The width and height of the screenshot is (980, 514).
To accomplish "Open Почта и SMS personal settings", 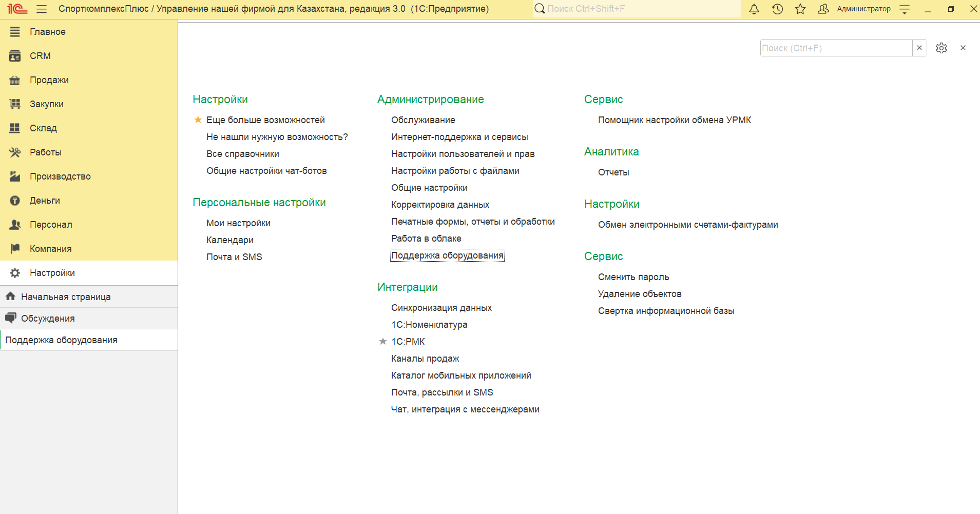I will (x=234, y=257).
